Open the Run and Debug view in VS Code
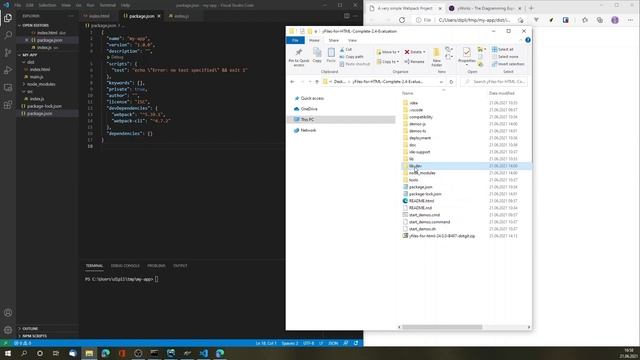 click(x=8, y=70)
